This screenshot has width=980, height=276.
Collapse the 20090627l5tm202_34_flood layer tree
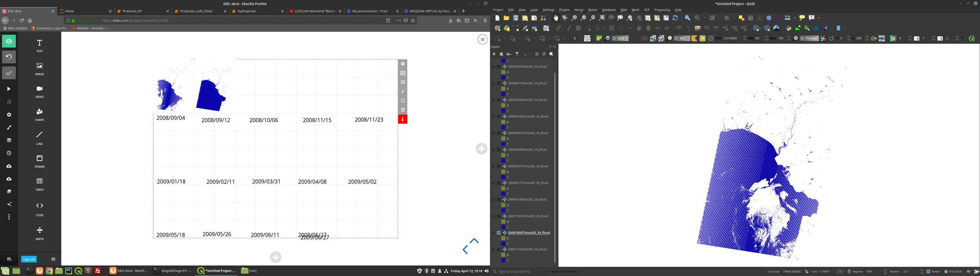pos(494,67)
